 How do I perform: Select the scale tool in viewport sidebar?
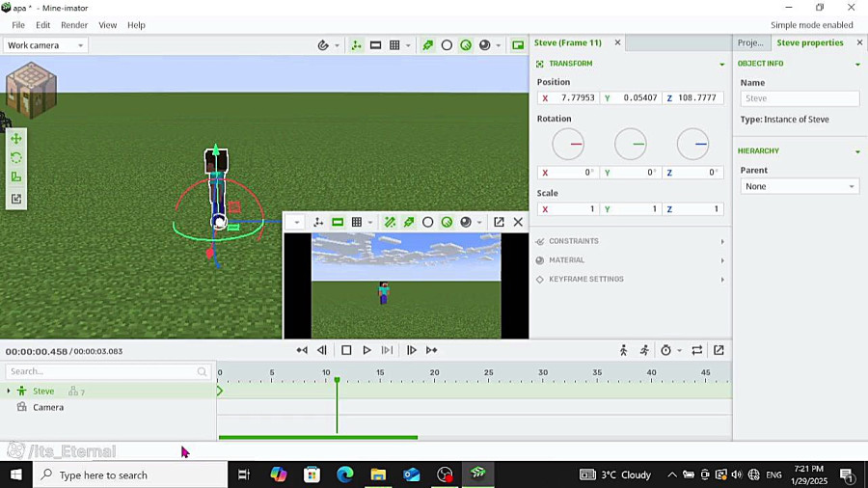click(x=16, y=177)
